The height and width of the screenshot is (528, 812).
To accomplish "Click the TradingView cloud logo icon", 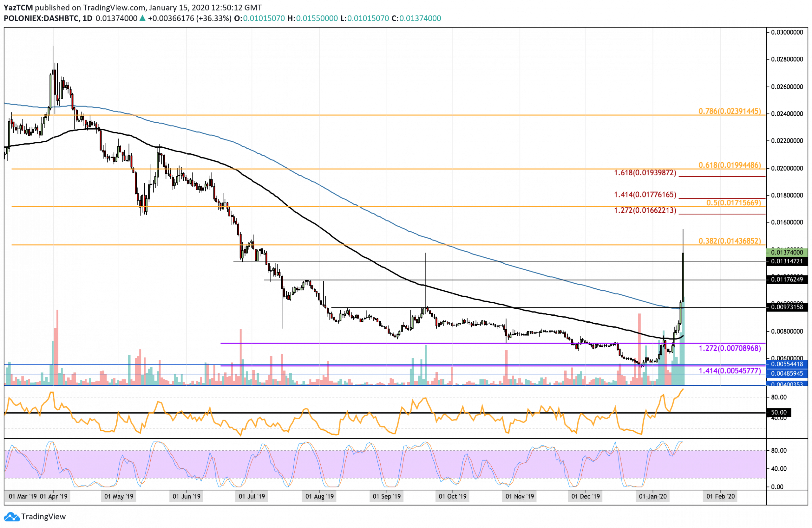I will [12, 517].
